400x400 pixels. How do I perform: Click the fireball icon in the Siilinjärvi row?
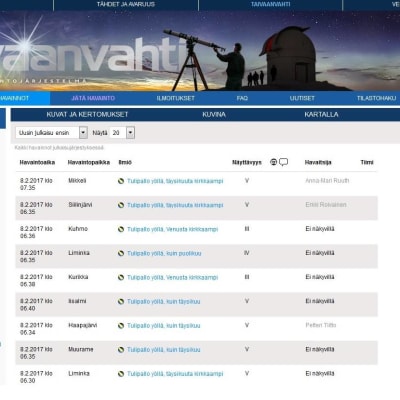click(x=121, y=205)
